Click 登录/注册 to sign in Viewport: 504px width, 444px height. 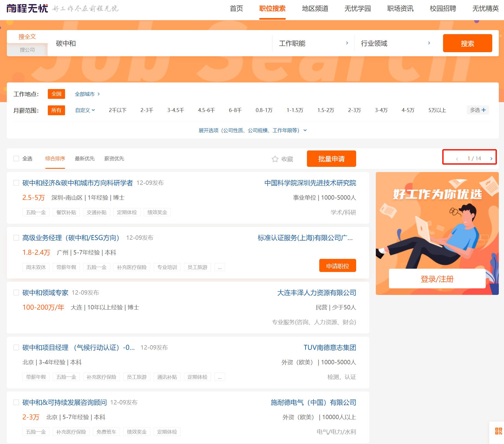click(x=437, y=279)
